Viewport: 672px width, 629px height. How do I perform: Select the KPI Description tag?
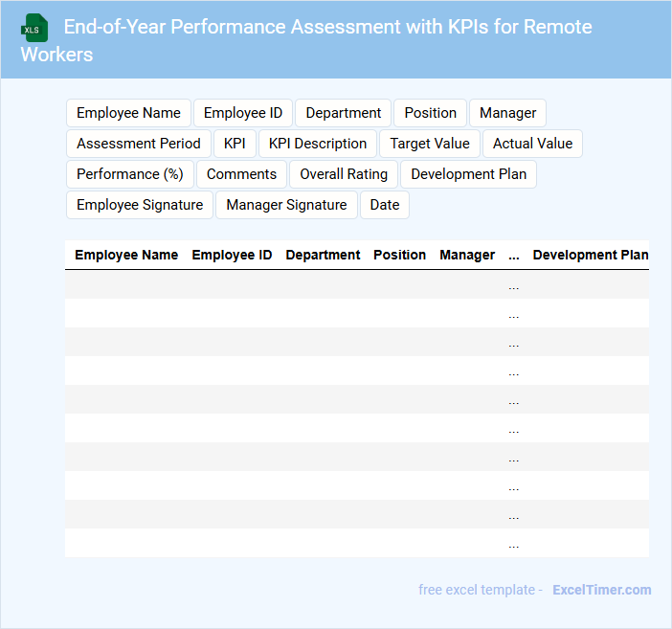[318, 144]
